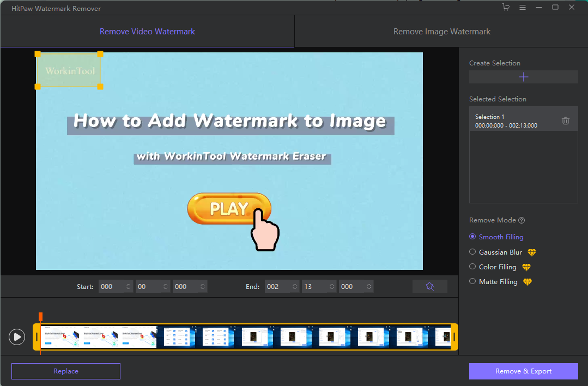Open the hamburger menu in title bar
This screenshot has height=386, width=588.
tap(523, 8)
